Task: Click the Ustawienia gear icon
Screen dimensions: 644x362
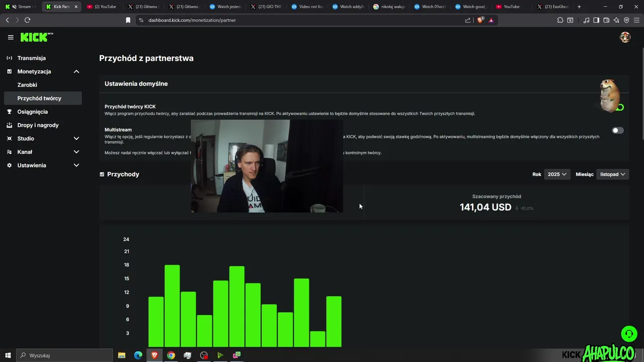Action: [x=9, y=165]
